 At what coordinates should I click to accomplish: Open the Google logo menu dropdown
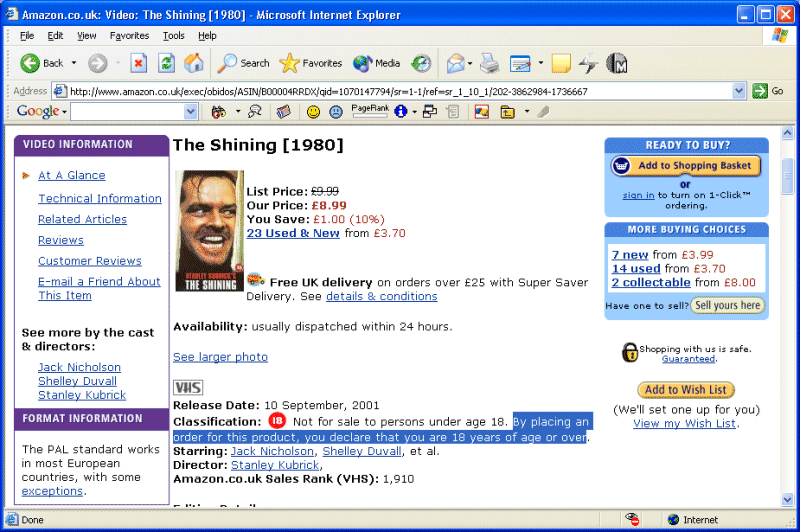point(64,112)
